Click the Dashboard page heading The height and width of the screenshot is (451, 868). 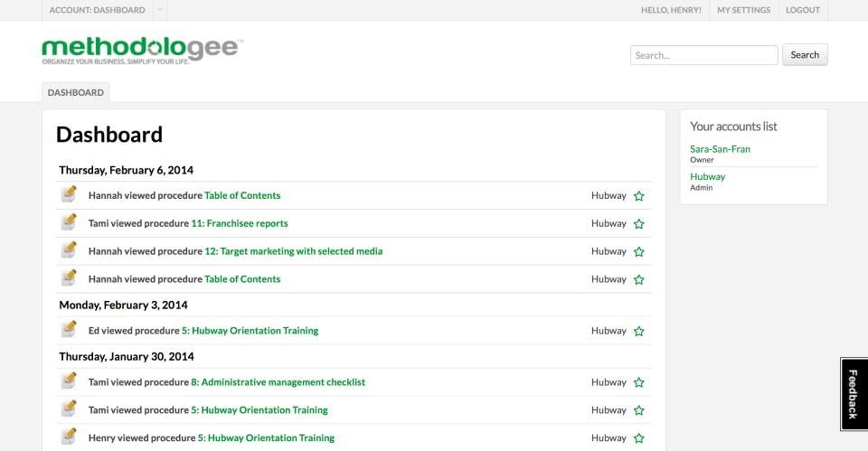pyautogui.click(x=109, y=135)
